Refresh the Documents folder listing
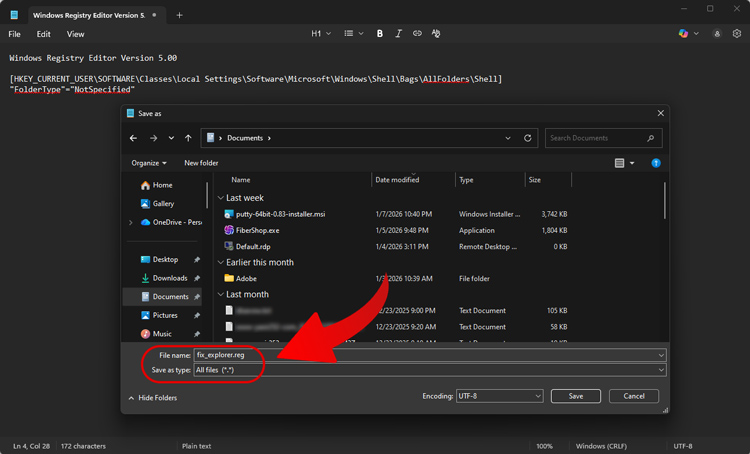The width and height of the screenshot is (750, 454). [528, 138]
